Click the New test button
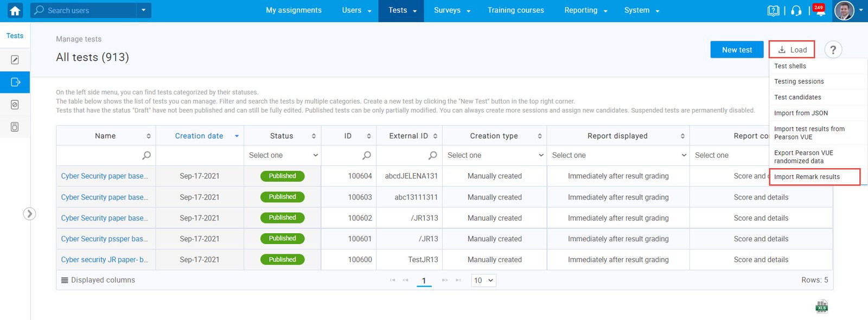This screenshot has height=320, width=868. [x=737, y=50]
